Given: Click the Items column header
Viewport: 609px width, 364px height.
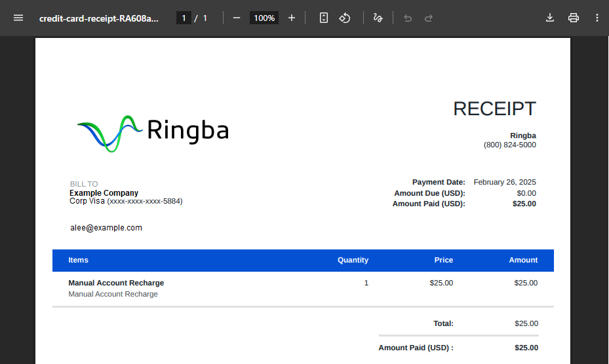Looking at the screenshot, I should pyautogui.click(x=78, y=260).
